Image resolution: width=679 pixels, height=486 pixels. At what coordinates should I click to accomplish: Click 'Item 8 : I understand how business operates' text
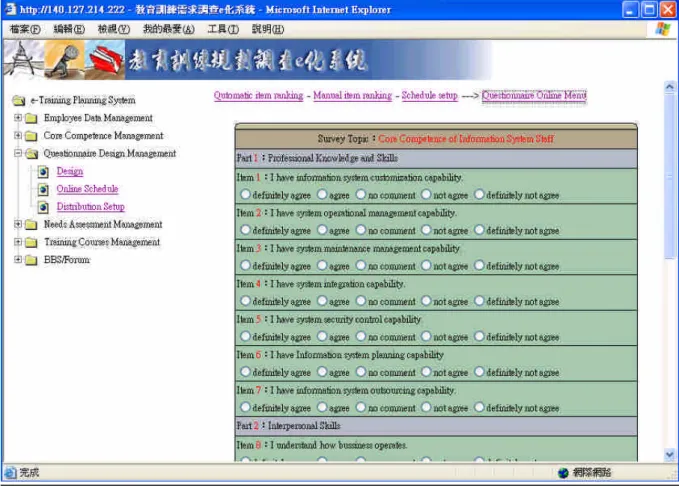tap(322, 445)
